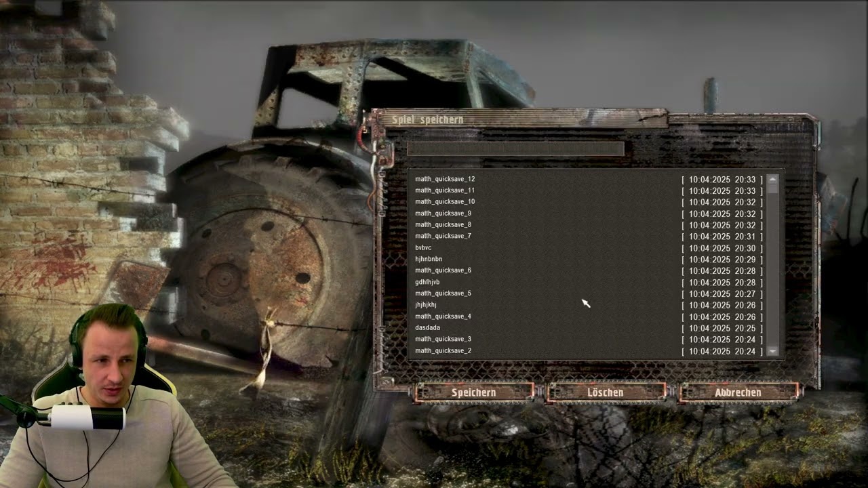Select the dasdada save entry

coord(588,328)
